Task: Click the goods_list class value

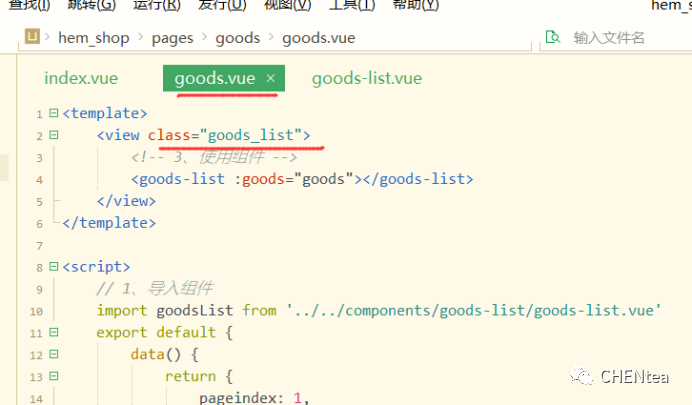Action: click(251, 135)
